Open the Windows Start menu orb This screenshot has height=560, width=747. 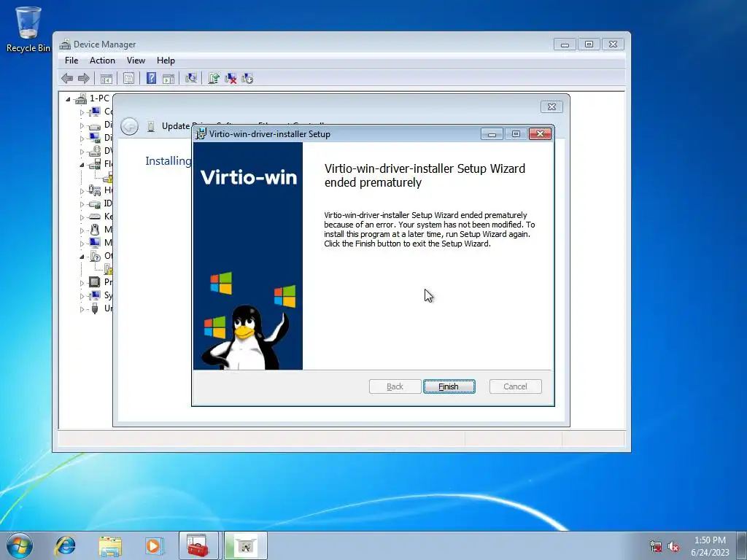point(20,545)
